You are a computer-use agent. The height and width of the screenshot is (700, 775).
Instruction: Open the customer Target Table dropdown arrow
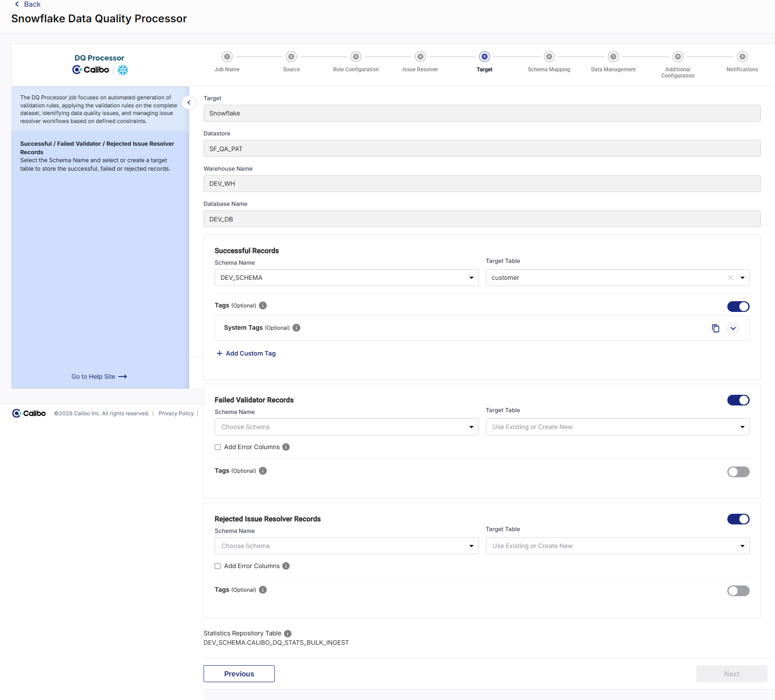742,278
